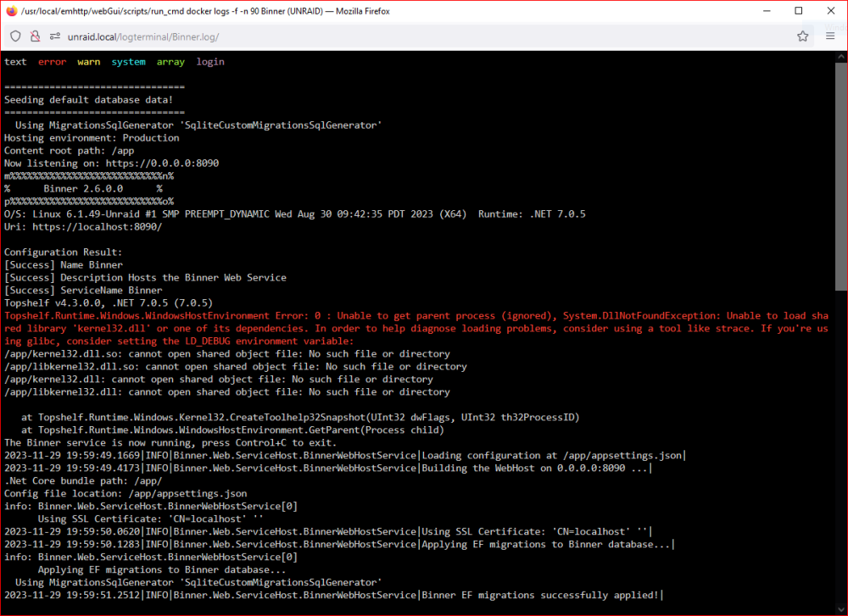
Task: Click 'Topshelf v4.3.0.0, .NET 7.0.5' line
Action: (x=109, y=303)
